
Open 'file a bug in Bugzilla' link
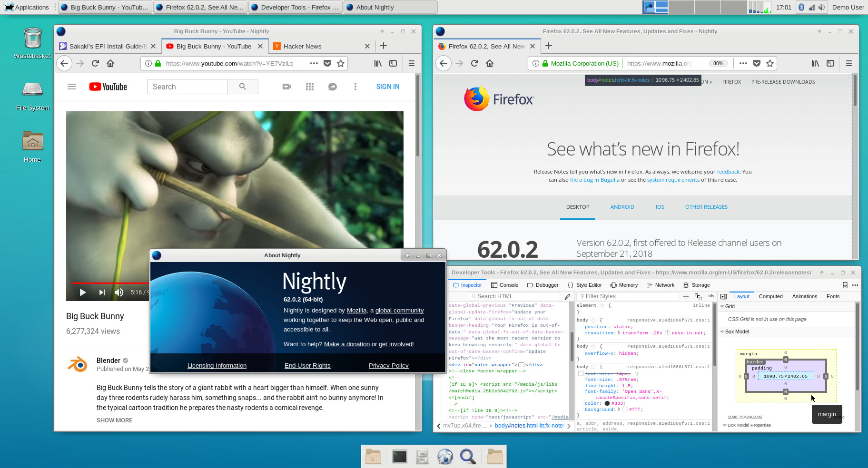tap(595, 180)
